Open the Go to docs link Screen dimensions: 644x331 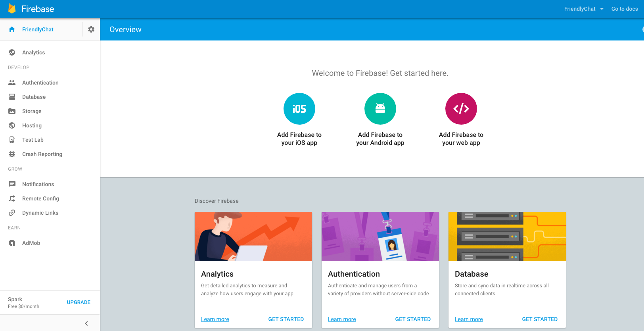coord(625,9)
